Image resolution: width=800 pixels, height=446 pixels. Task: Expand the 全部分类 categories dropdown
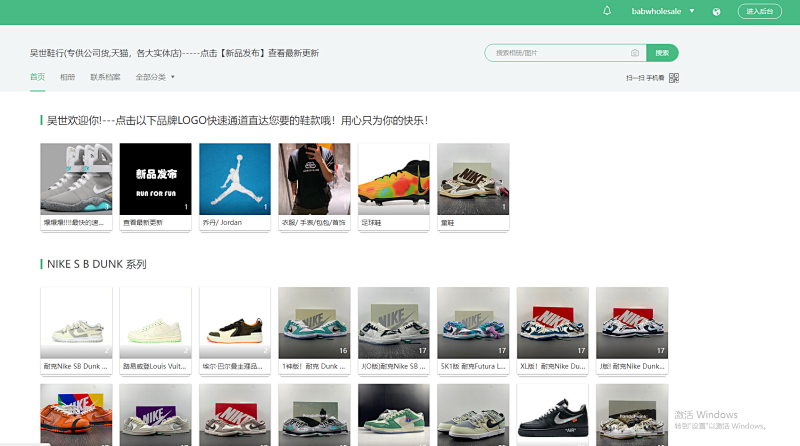point(155,77)
